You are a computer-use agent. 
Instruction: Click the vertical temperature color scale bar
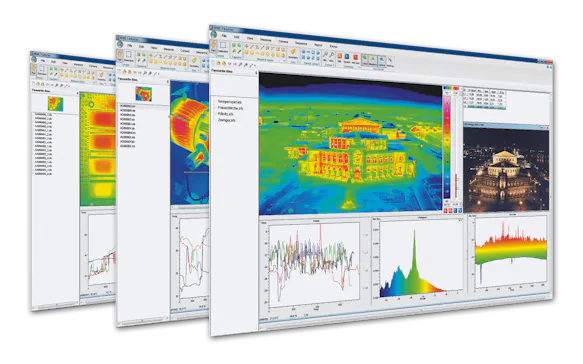(x=447, y=148)
